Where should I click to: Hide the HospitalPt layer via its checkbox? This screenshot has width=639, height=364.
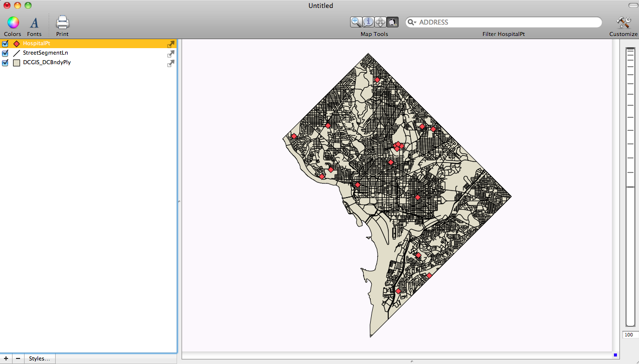(6, 44)
